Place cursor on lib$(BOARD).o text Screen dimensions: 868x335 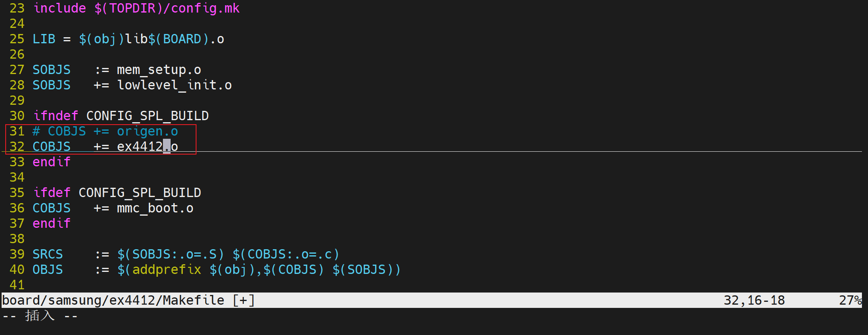click(174, 39)
